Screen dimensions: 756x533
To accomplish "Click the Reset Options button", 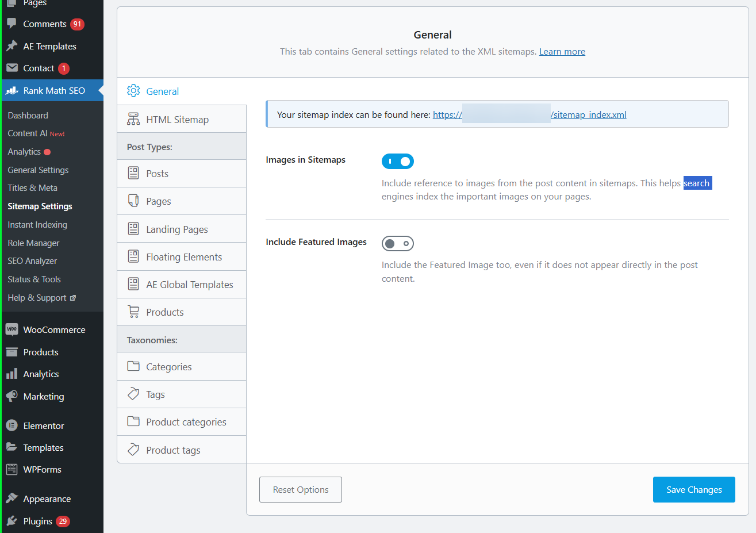I will pos(301,489).
